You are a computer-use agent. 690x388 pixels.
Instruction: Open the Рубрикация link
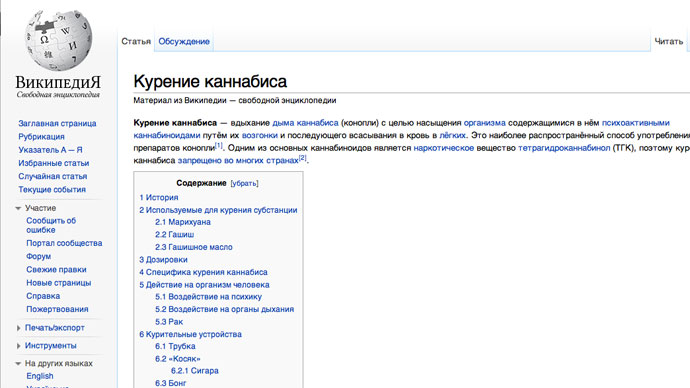coord(41,137)
